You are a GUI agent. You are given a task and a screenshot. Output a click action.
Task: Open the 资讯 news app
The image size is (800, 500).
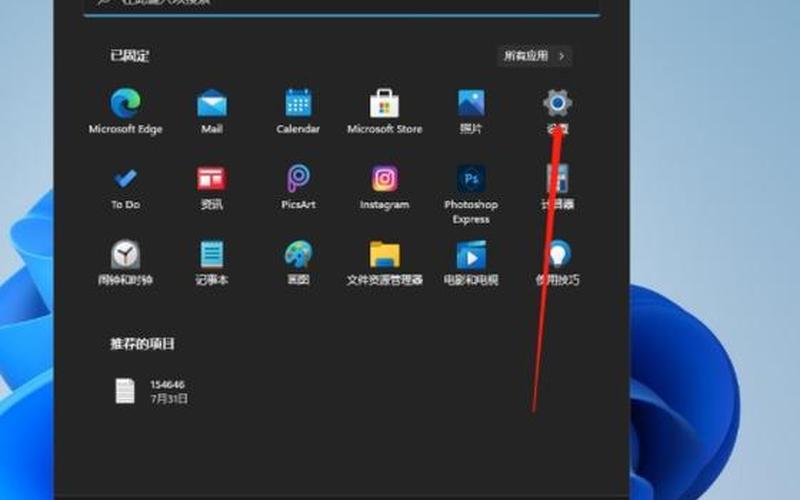coord(212,187)
